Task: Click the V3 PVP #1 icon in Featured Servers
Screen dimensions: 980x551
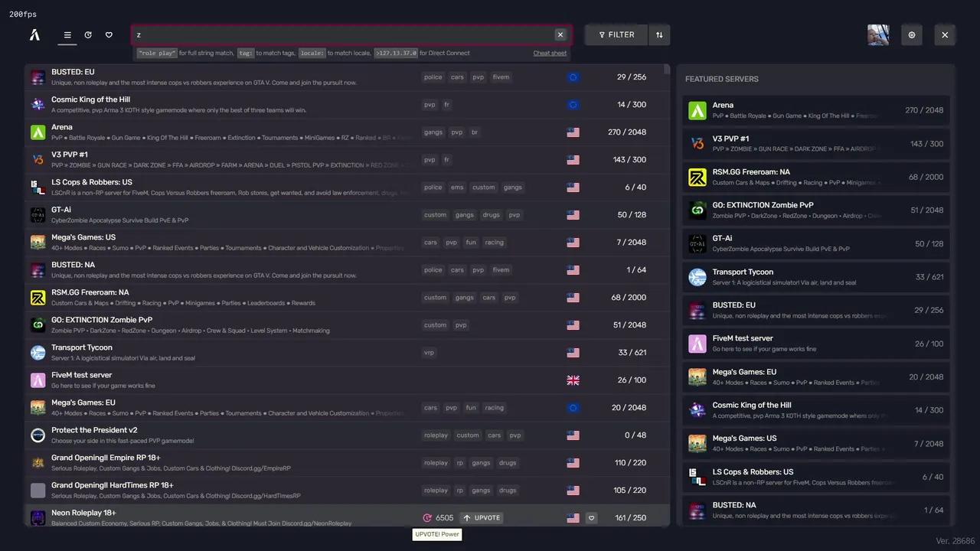Action: 697,143
